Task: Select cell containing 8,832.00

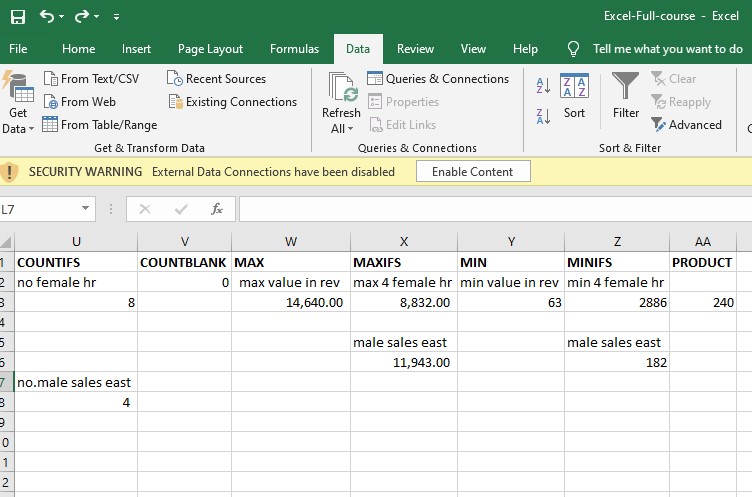Action: pos(404,303)
